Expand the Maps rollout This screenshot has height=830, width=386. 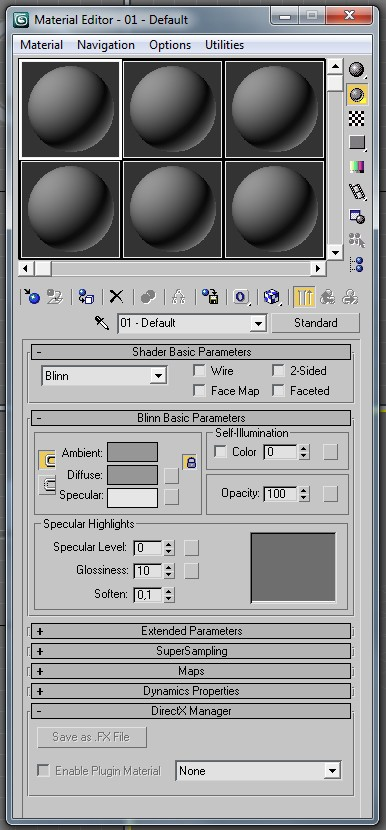pyautogui.click(x=191, y=671)
